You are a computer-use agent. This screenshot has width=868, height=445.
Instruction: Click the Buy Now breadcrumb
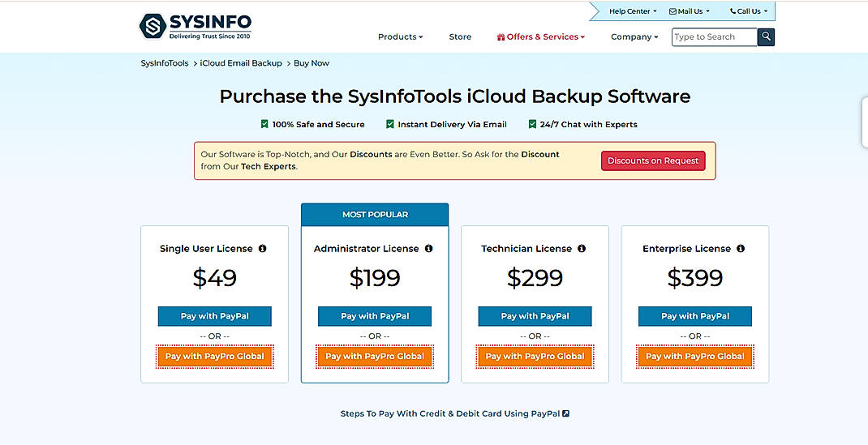(x=312, y=63)
